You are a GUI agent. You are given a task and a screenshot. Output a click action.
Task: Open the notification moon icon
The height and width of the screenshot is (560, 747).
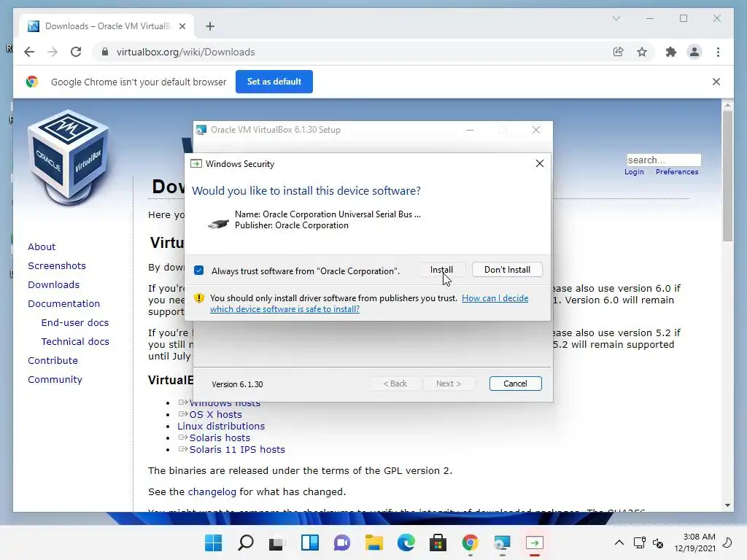coord(727,542)
